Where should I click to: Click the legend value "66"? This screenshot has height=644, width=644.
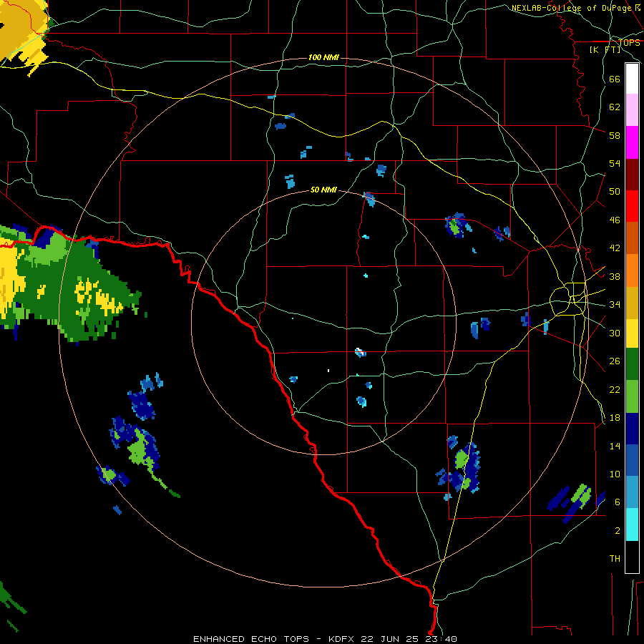click(615, 79)
